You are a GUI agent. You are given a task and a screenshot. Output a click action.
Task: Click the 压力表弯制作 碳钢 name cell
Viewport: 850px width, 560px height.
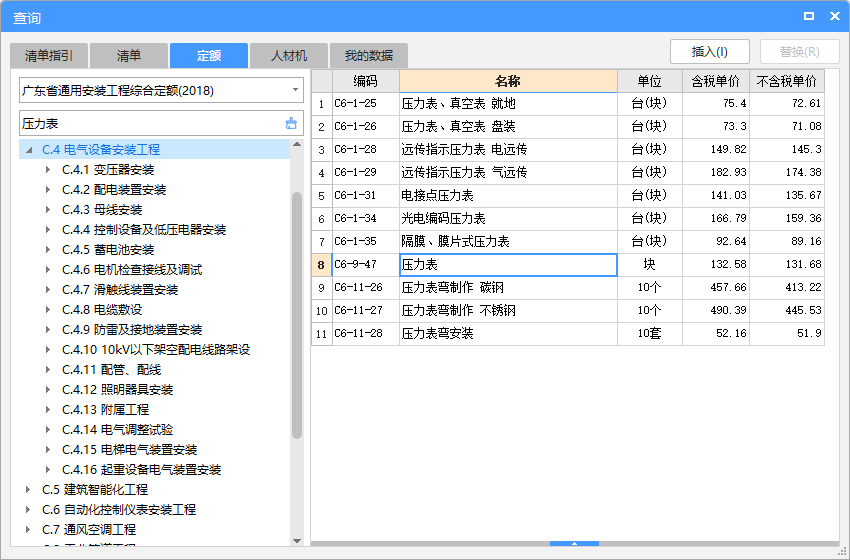pyautogui.click(x=508, y=288)
